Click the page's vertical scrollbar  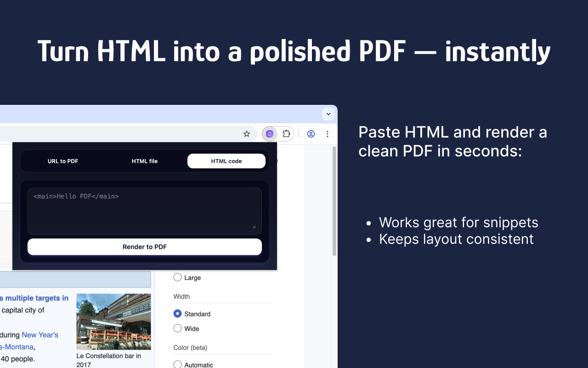[x=334, y=201]
